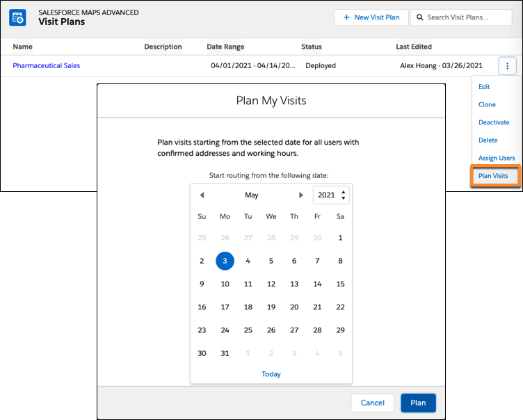523x420 pixels.
Task: Pick May 15 in the calendar
Action: [340, 284]
